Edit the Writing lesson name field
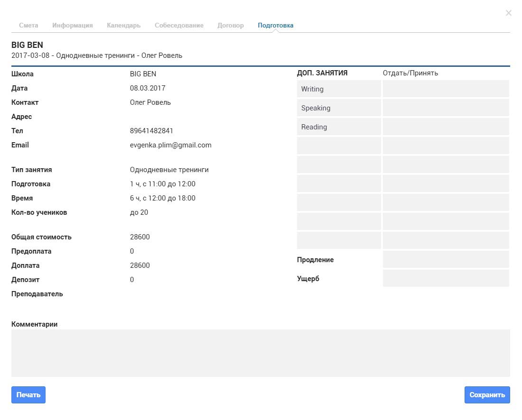522x420 pixels. [x=339, y=89]
